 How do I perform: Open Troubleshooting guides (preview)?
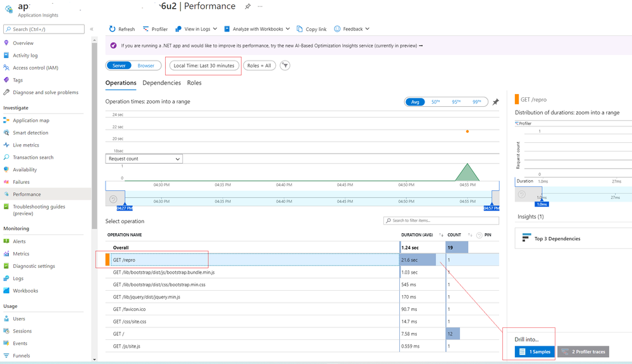[x=39, y=210]
